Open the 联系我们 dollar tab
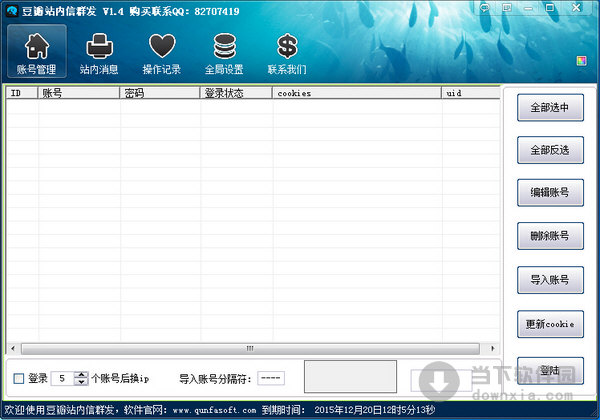Screen dimensions: 600x420 (287, 53)
